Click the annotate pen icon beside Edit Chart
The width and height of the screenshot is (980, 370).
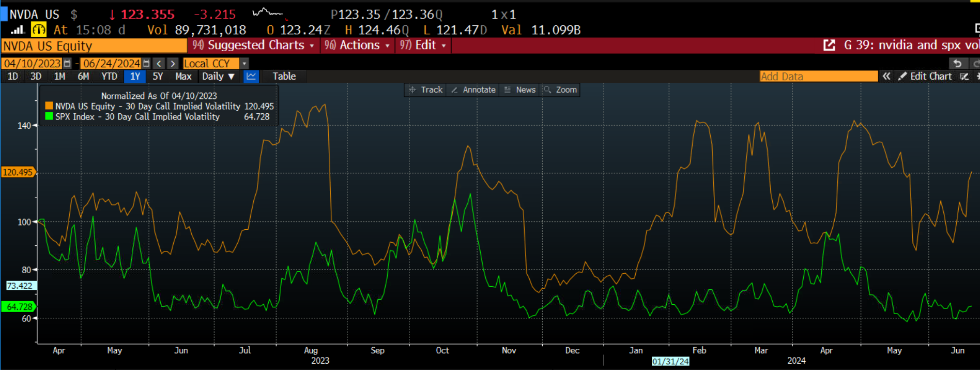tap(964, 76)
